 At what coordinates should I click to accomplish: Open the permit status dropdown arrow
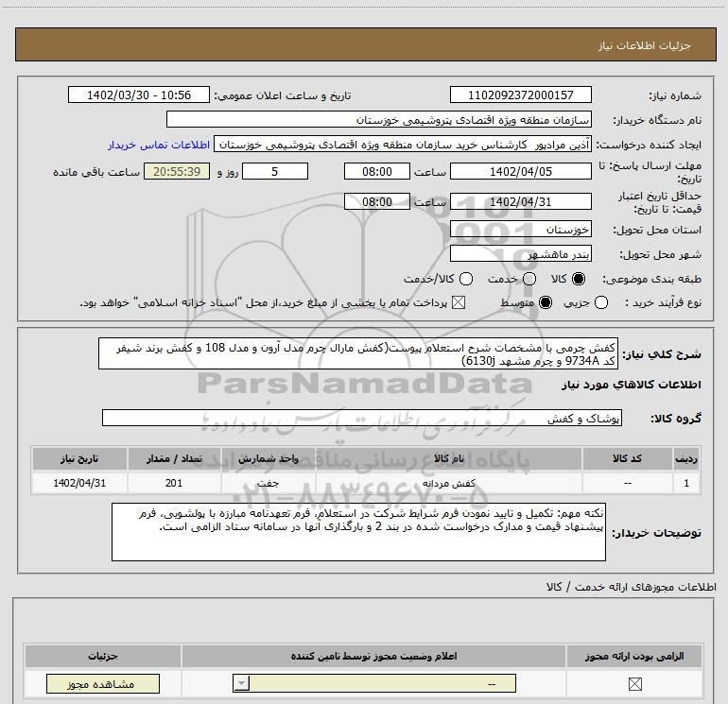(x=241, y=683)
